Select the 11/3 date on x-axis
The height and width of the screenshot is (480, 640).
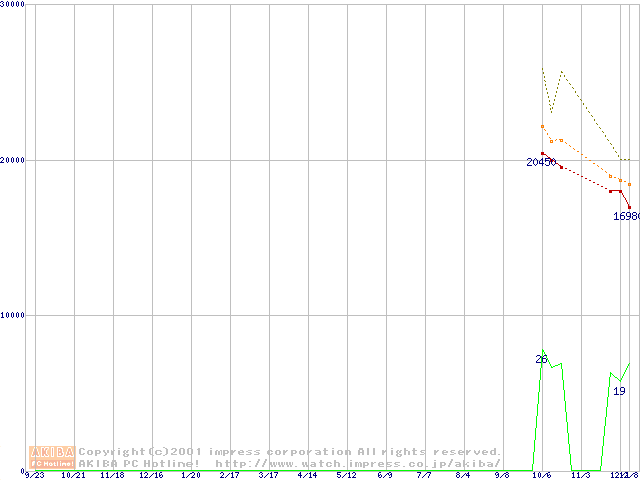pyautogui.click(x=581, y=476)
